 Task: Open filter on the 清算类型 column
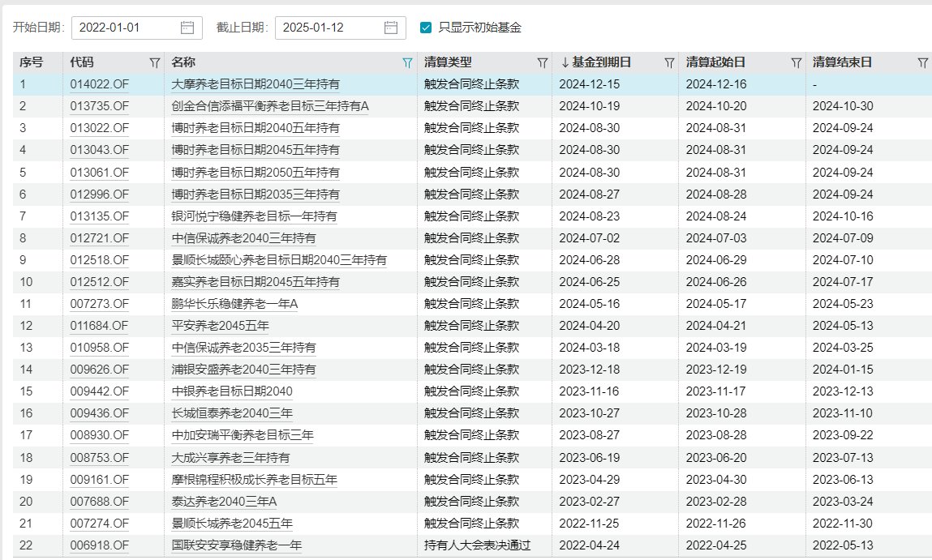coord(542,62)
